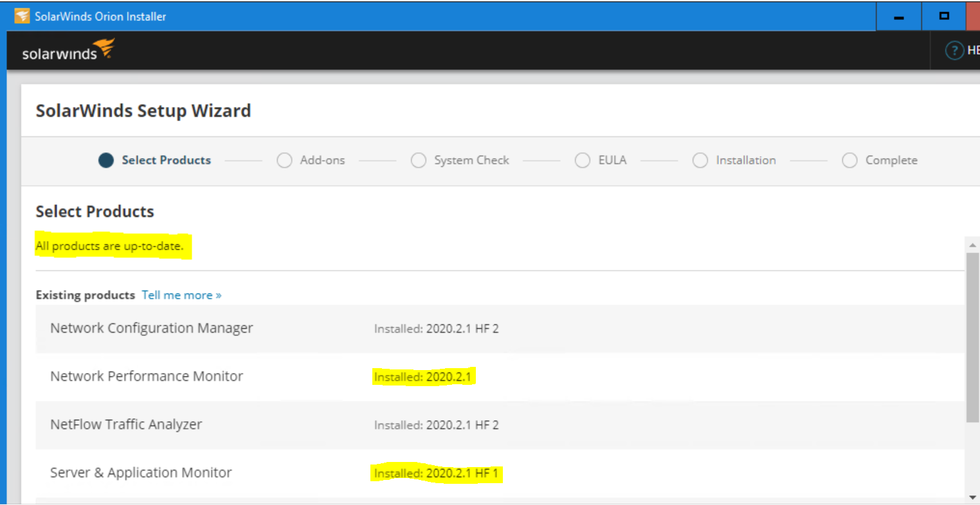Click scrollbar down arrow in products list

click(x=972, y=497)
